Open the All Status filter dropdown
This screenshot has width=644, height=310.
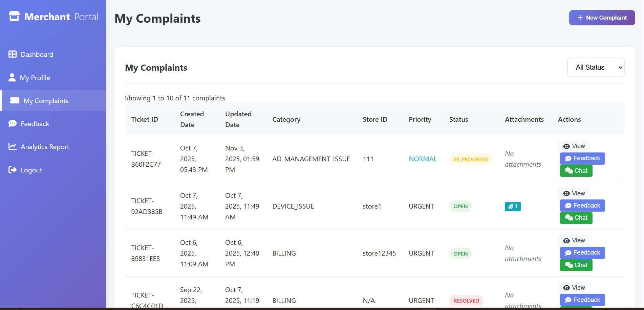(596, 67)
